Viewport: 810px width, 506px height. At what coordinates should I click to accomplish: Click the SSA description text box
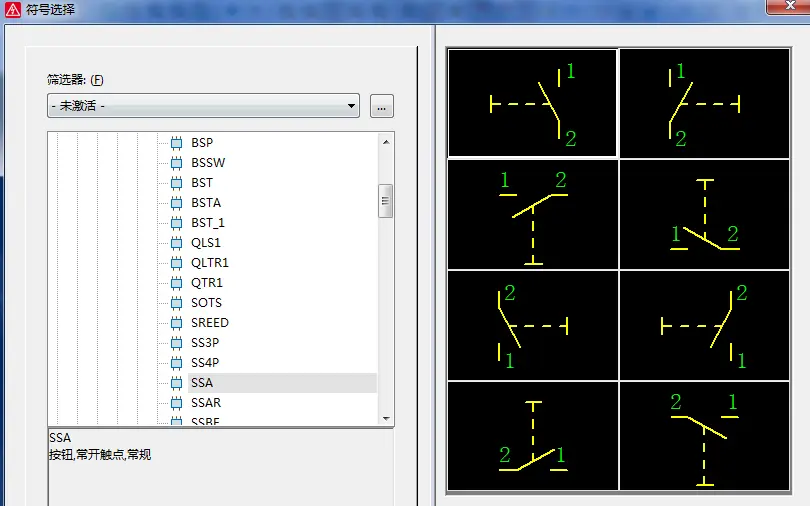pos(221,467)
